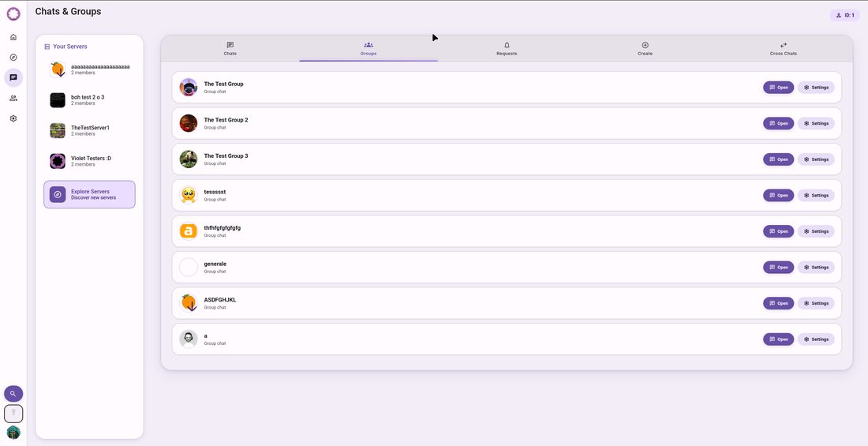The height and width of the screenshot is (446, 868).
Task: Click the 'Chats & Groups' page title
Action: click(x=68, y=12)
